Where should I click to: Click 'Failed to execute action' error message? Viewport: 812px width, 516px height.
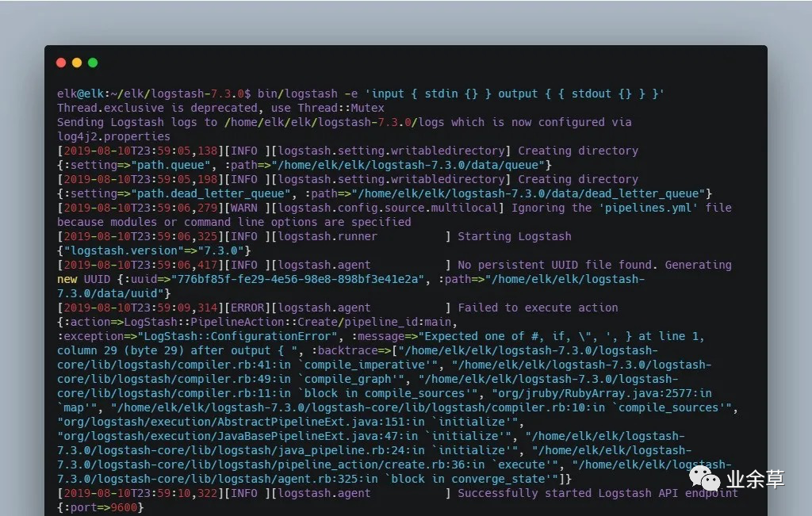pyautogui.click(x=538, y=308)
